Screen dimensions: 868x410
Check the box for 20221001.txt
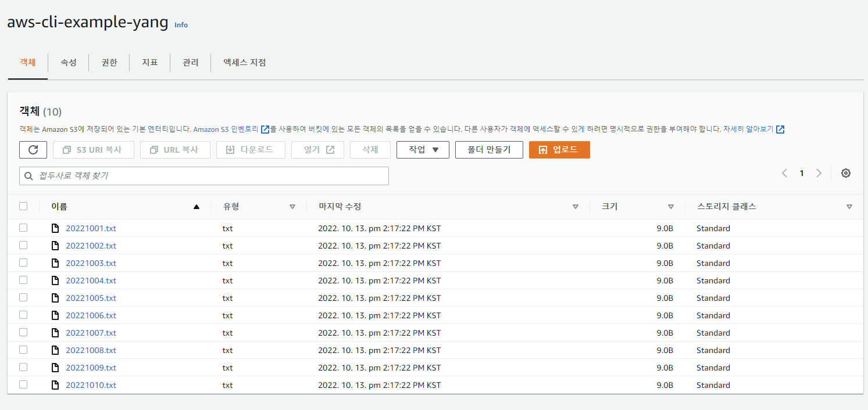pos(23,228)
